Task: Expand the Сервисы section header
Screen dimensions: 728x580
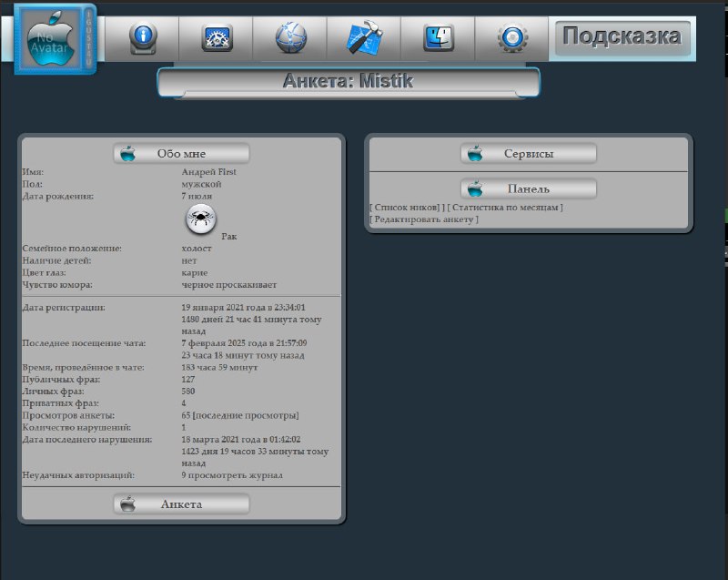Action: click(529, 154)
